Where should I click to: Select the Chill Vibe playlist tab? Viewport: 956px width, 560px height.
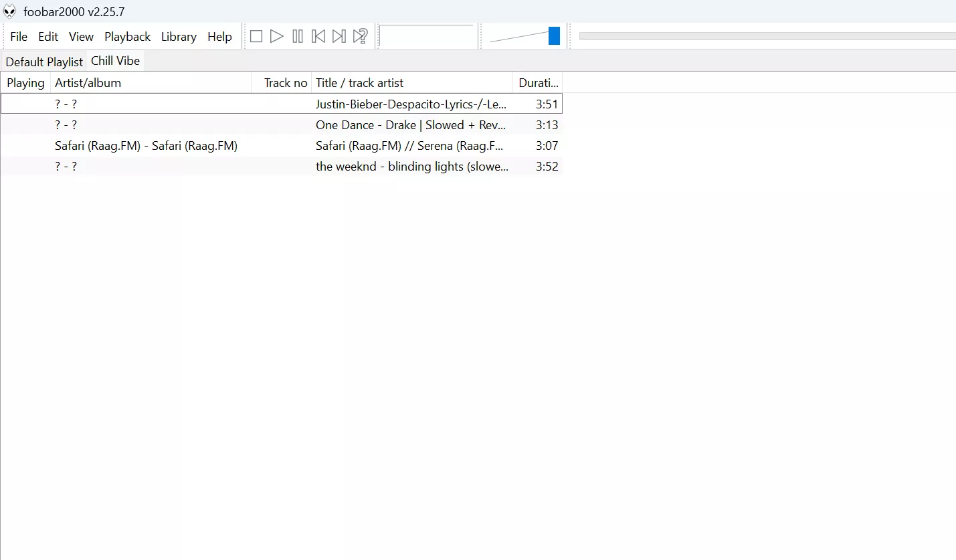coord(114,60)
